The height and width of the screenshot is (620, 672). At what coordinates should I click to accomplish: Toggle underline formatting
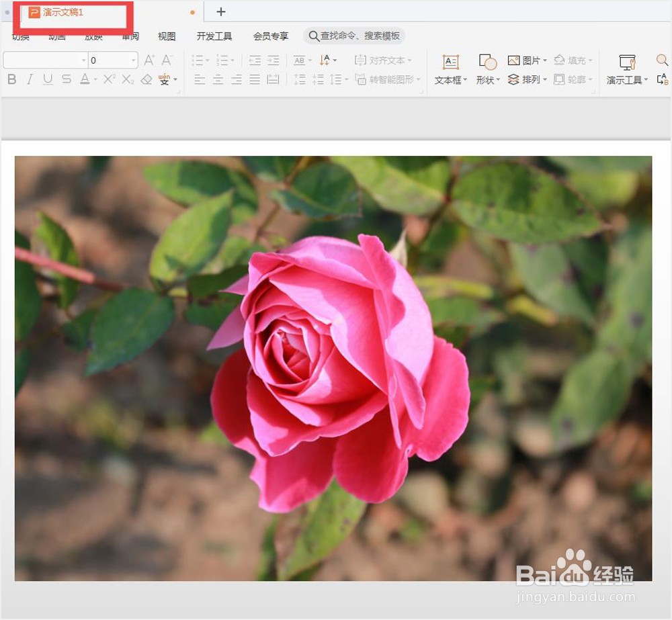[x=46, y=79]
